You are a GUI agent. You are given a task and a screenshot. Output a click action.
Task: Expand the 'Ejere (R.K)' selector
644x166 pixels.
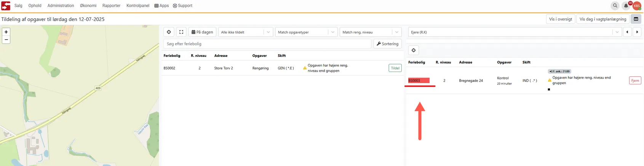(x=515, y=32)
